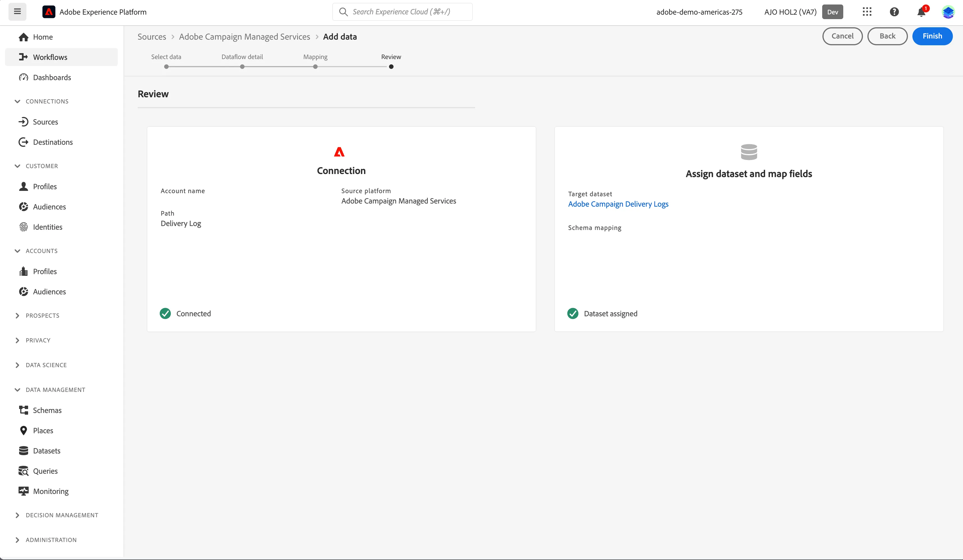
Task: Open the app switcher grid
Action: (867, 12)
